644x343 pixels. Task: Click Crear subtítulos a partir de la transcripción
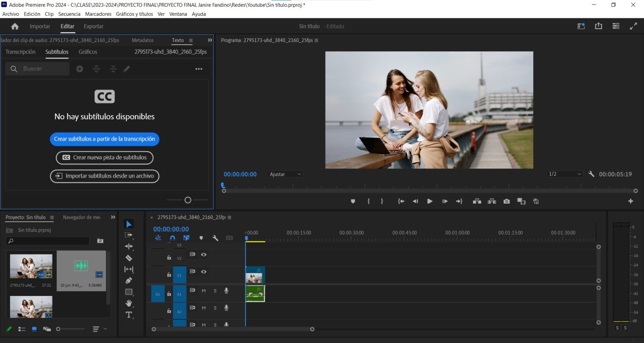coord(104,139)
